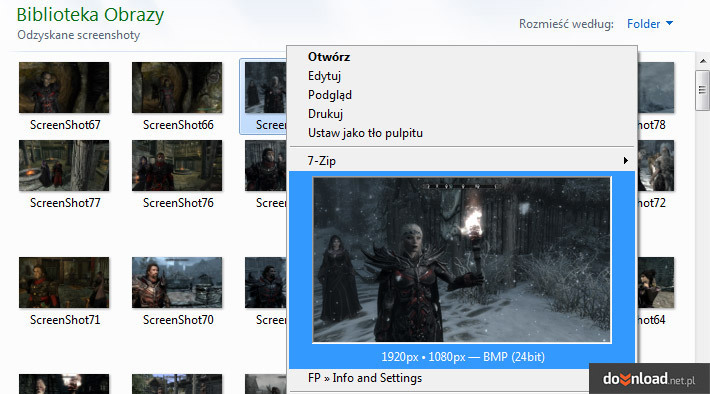Click the large image preview in menu
Screen dimensions: 710x394
point(462,260)
